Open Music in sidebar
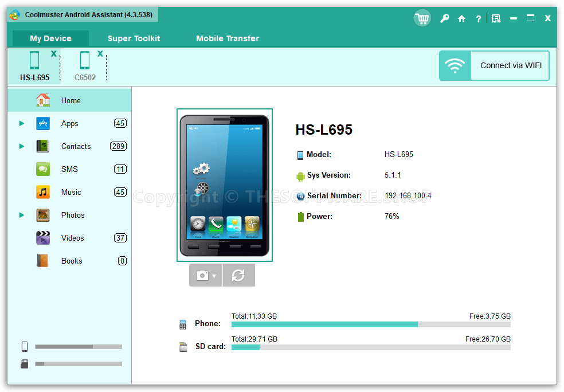 69,192
